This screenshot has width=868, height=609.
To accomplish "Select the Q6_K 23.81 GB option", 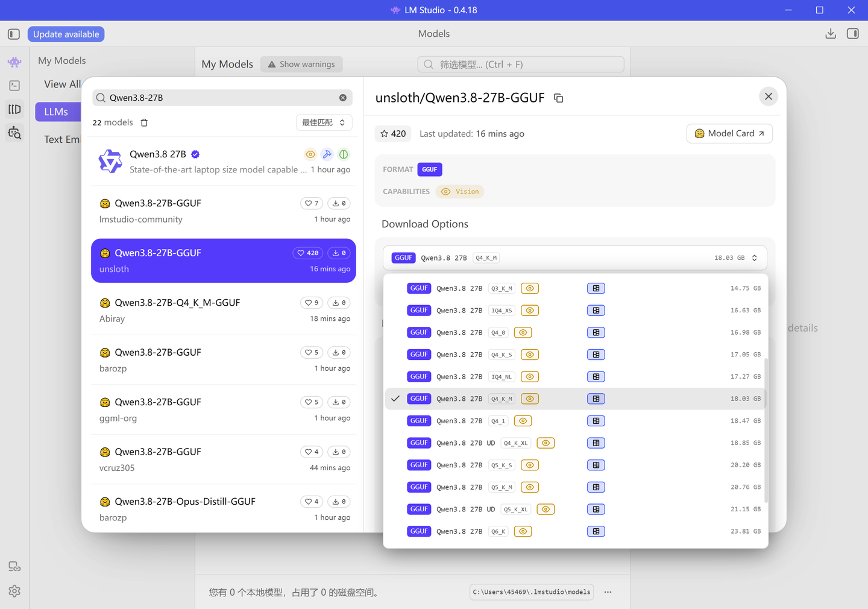I will 575,532.
